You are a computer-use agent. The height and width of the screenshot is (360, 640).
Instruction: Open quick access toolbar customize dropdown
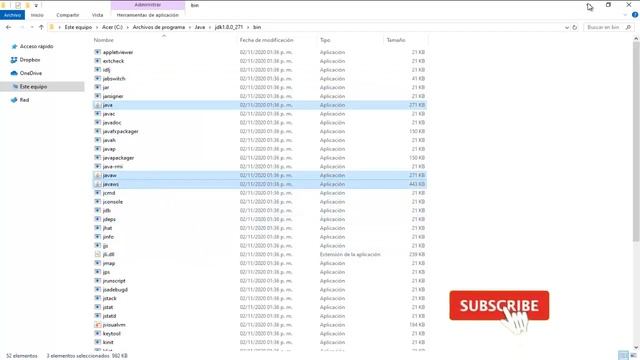(36, 5)
